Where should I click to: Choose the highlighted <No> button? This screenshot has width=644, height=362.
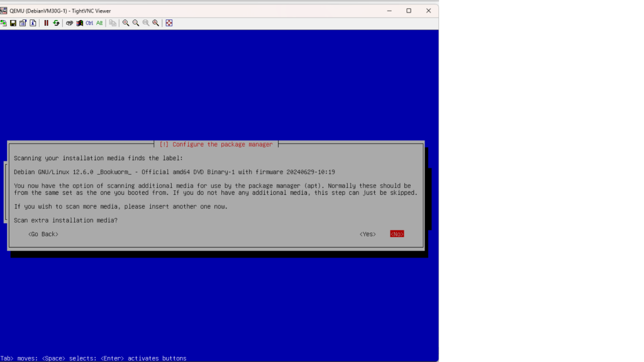coord(397,234)
